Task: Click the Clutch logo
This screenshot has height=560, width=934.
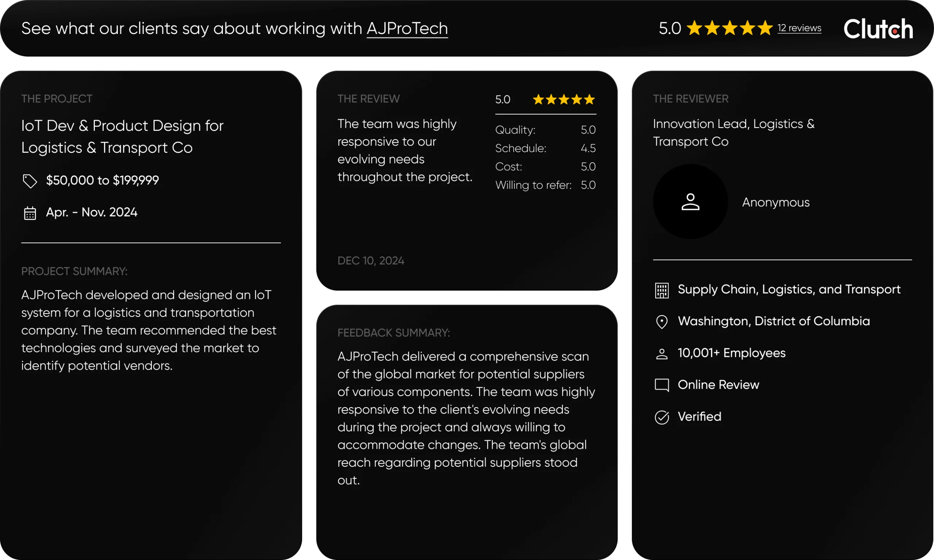Action: click(x=878, y=29)
